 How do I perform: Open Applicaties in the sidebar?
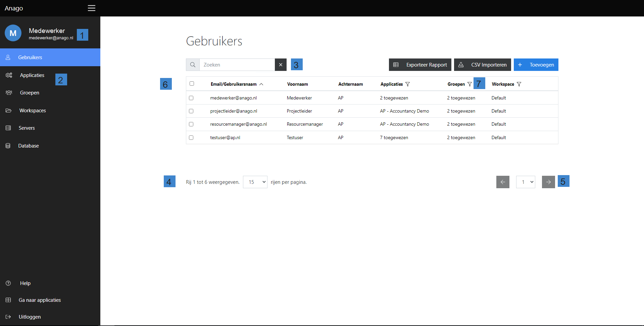coord(32,75)
